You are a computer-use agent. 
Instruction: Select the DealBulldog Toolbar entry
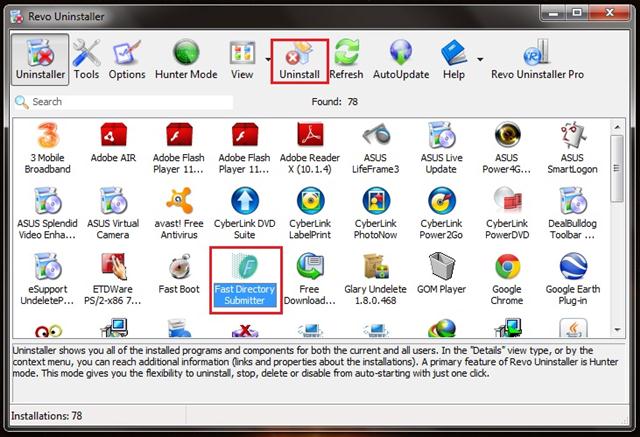572,214
